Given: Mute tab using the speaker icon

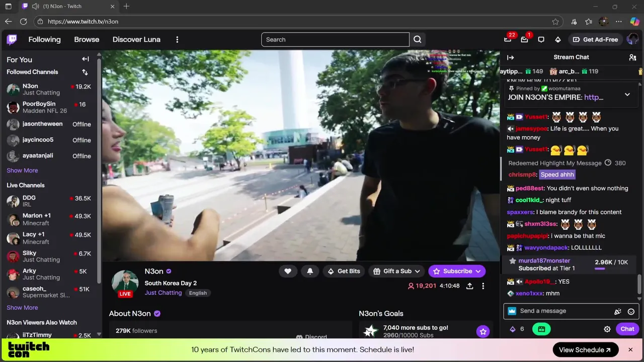Looking at the screenshot, I should (35, 7).
